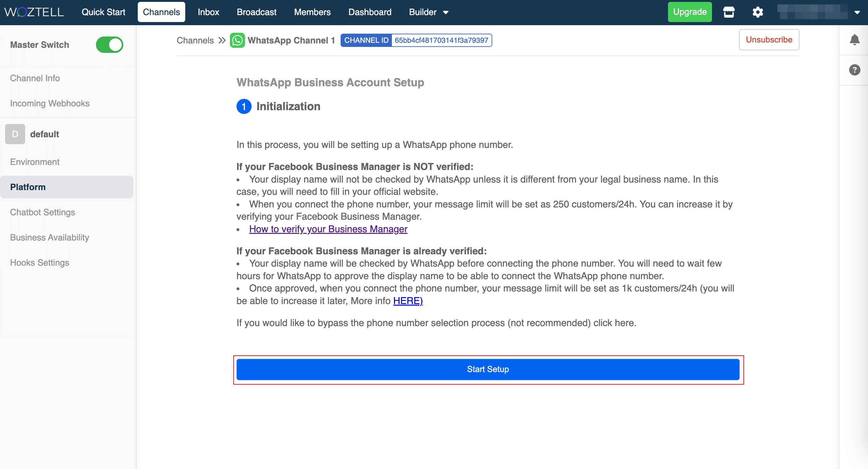Select Platform in the sidebar

pos(67,187)
